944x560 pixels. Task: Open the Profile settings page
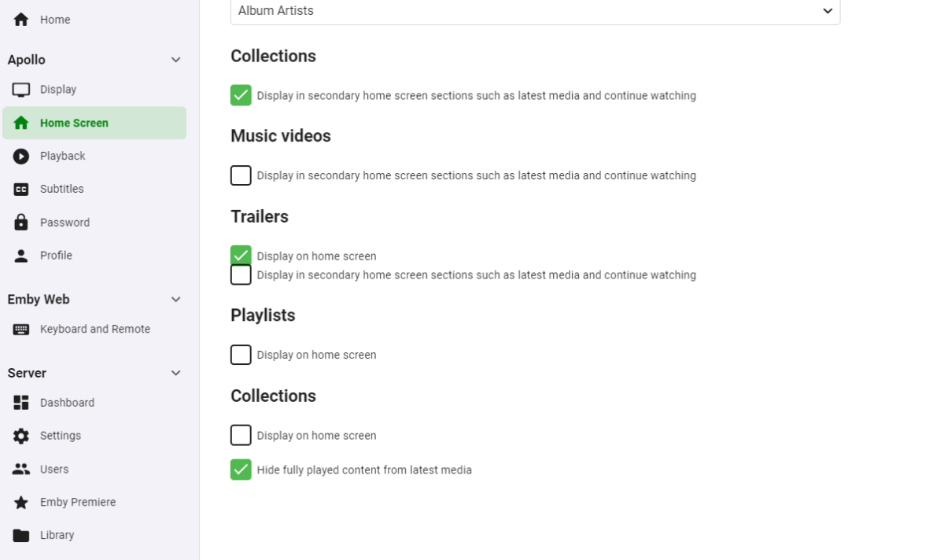[x=56, y=256]
